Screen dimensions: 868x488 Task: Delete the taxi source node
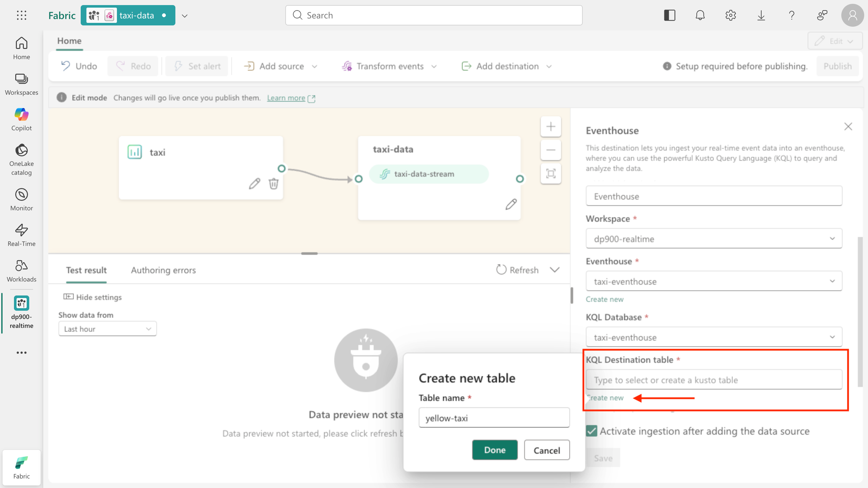(x=274, y=184)
